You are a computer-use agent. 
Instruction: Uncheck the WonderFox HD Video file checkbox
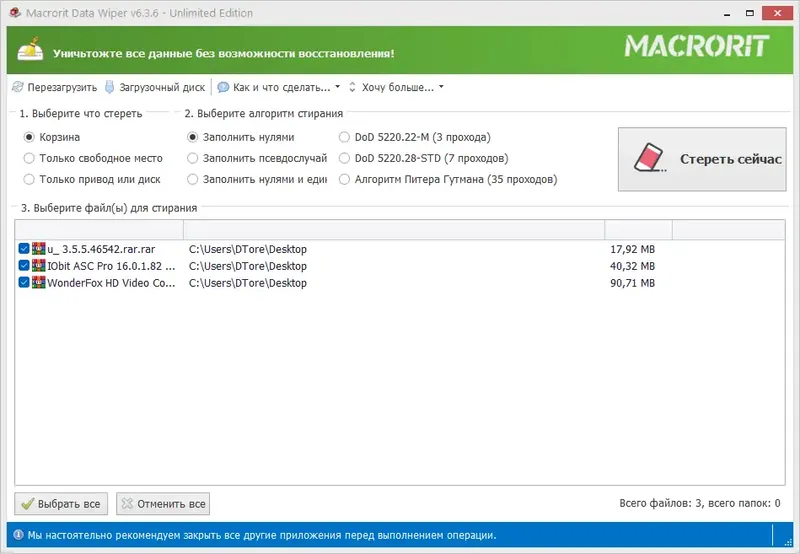(x=23, y=282)
